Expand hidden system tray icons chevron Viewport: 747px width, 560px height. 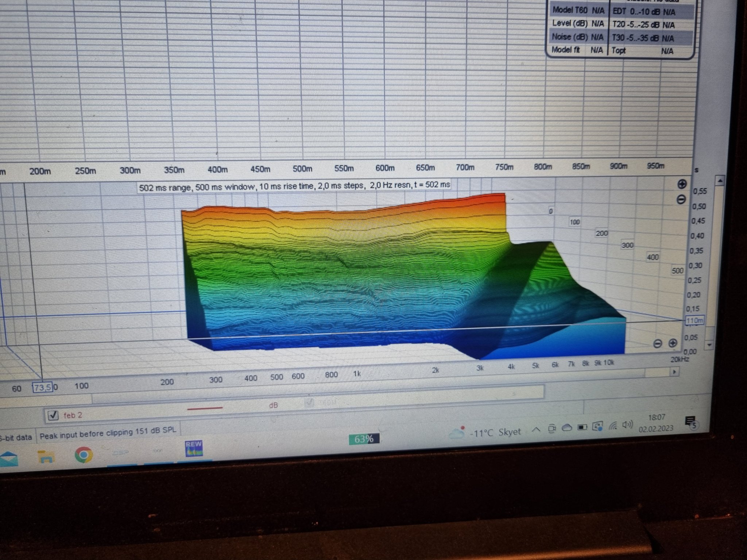[536, 429]
